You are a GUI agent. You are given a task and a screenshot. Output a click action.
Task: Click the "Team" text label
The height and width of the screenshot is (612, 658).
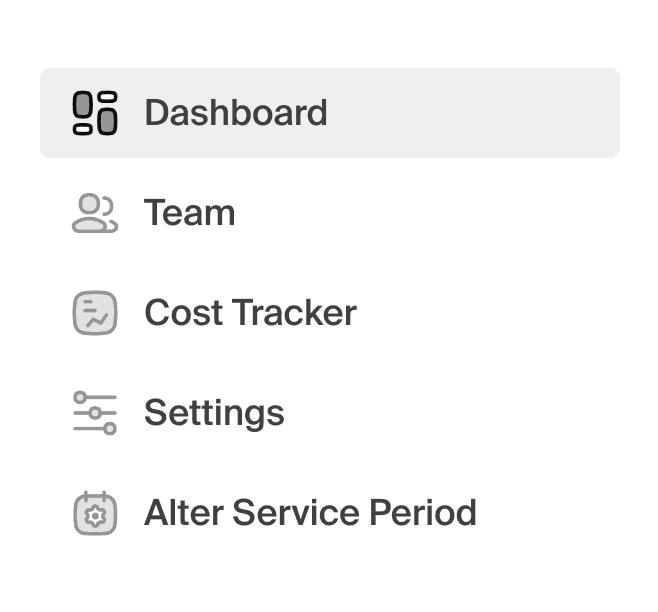coord(190,213)
